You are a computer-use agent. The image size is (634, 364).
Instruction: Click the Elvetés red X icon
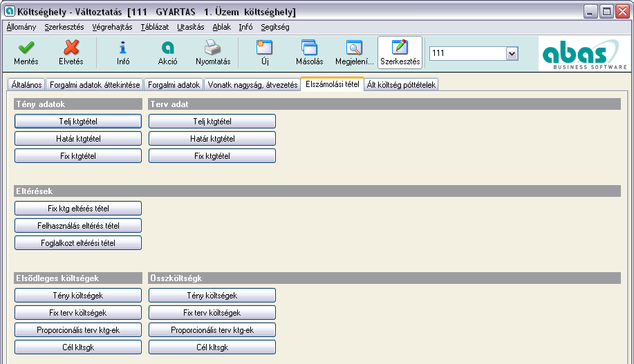pyautogui.click(x=71, y=48)
